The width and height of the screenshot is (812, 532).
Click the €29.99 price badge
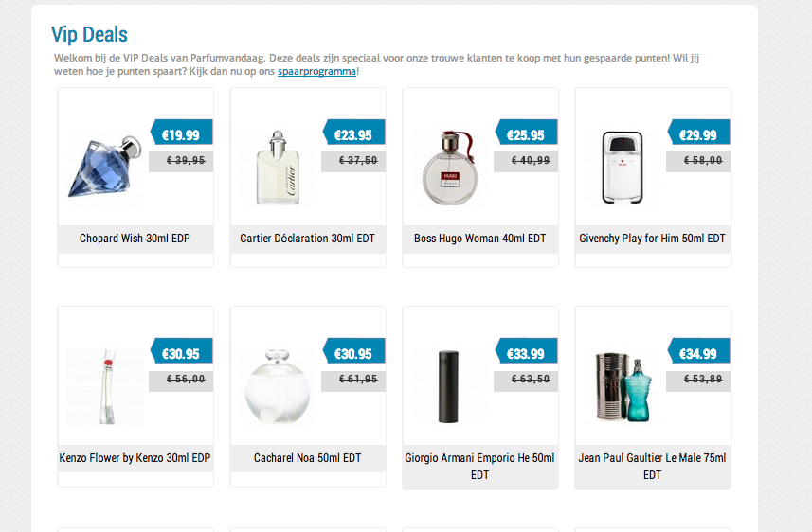[698, 133]
